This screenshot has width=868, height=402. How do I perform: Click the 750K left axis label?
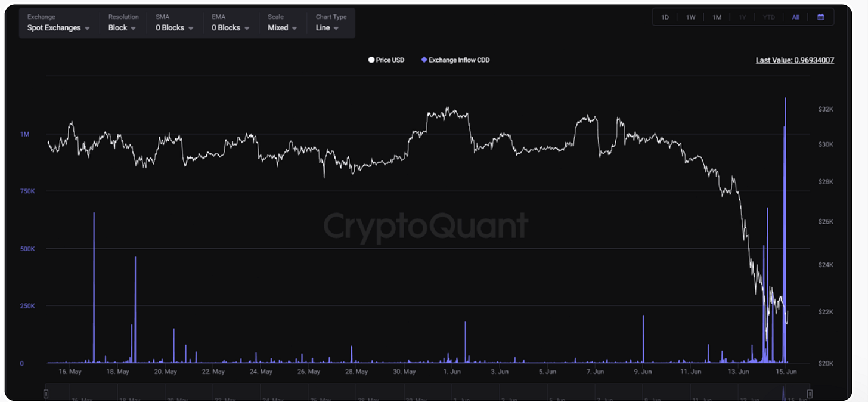(28, 191)
